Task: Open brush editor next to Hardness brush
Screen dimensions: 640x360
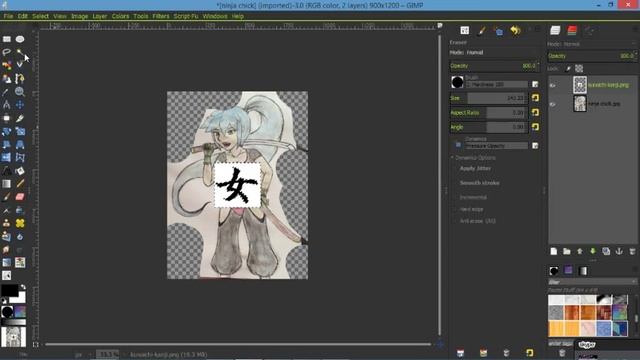Action: pos(535,84)
